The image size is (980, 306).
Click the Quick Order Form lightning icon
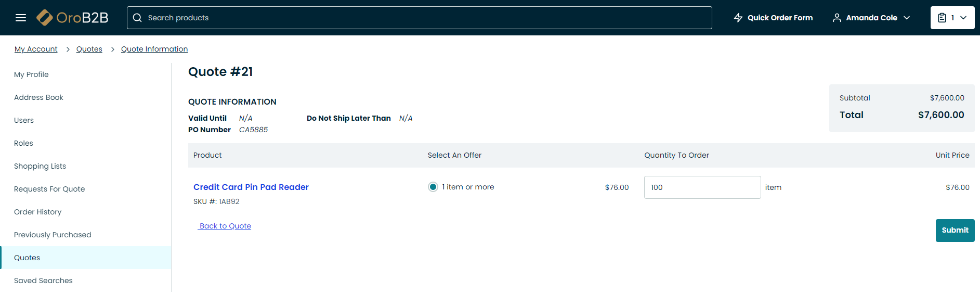[x=738, y=18]
